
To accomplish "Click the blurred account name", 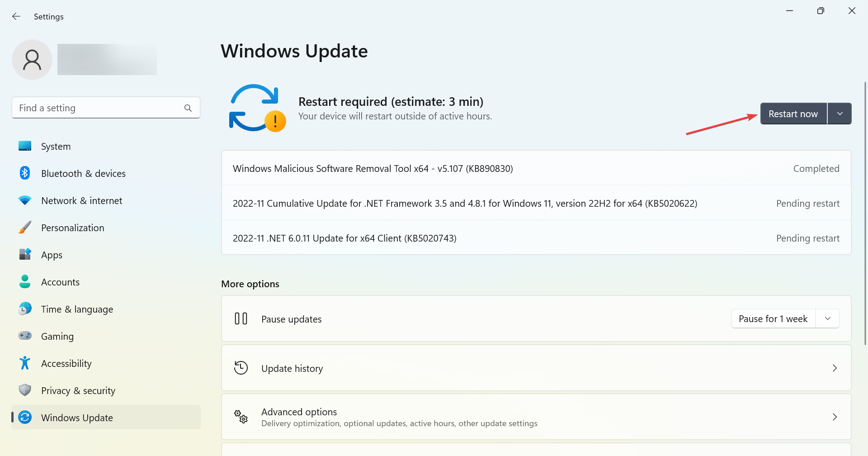I will (107, 59).
